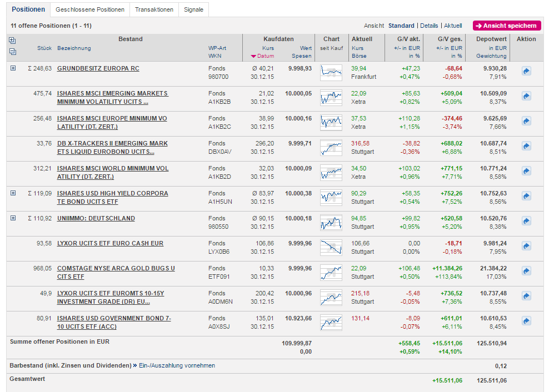Open the Signale tab
The height and width of the screenshot is (392, 549).
click(x=194, y=9)
